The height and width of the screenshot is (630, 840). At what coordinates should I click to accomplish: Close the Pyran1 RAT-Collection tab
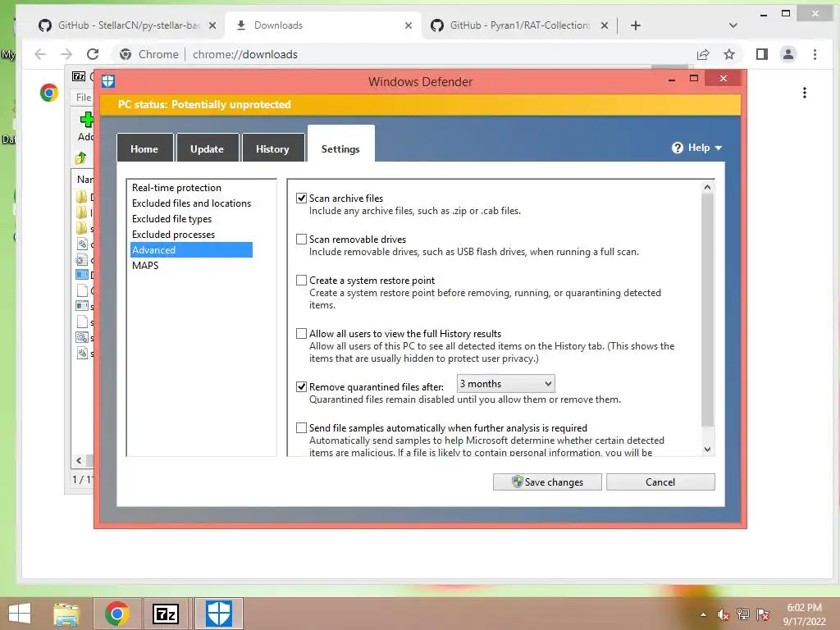[605, 25]
